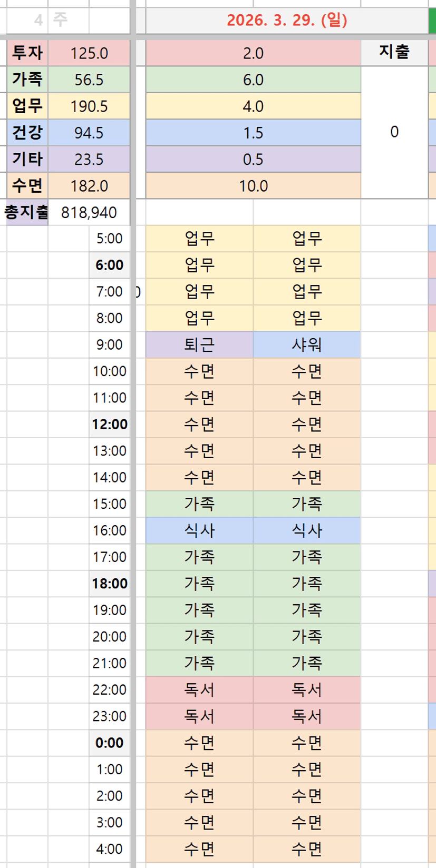Image resolution: width=436 pixels, height=868 pixels.
Task: Select the 기타 weekly total 23.5
Action: [89, 160]
